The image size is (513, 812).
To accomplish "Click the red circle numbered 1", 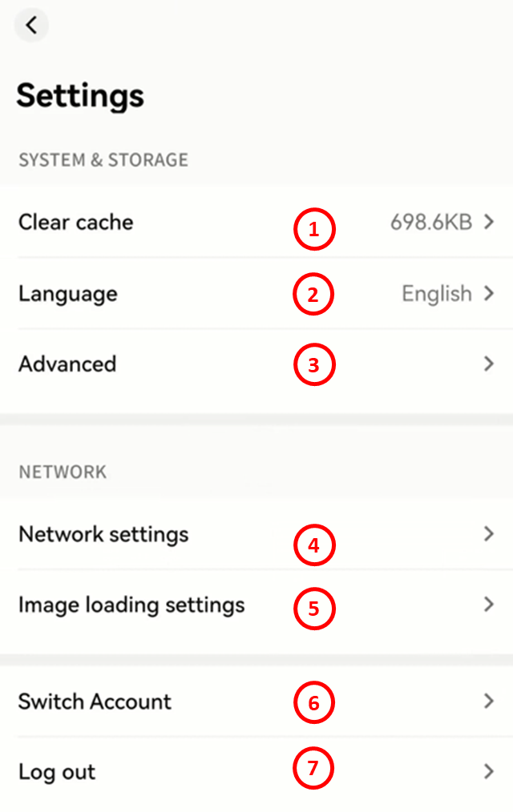I will point(313,230).
